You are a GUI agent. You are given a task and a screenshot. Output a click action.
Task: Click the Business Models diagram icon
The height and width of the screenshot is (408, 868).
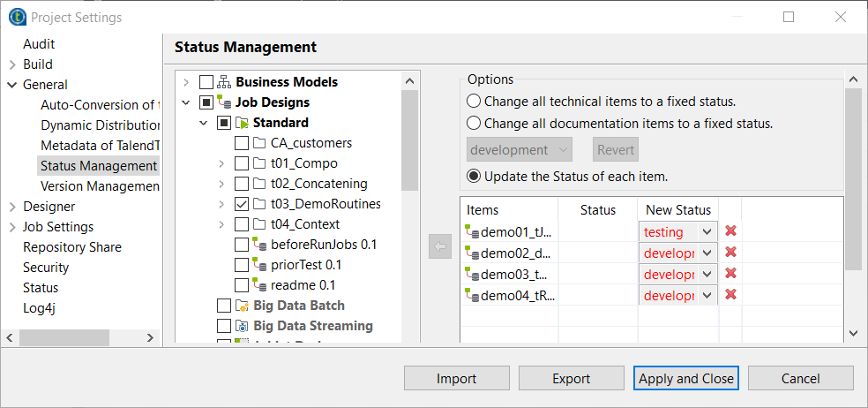pyautogui.click(x=224, y=82)
